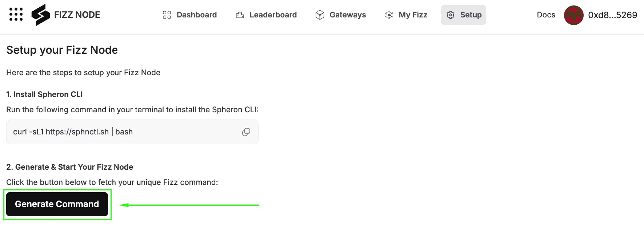Switch to the Gateways tab
Image resolution: width=644 pixels, height=226 pixels.
pos(348,15)
